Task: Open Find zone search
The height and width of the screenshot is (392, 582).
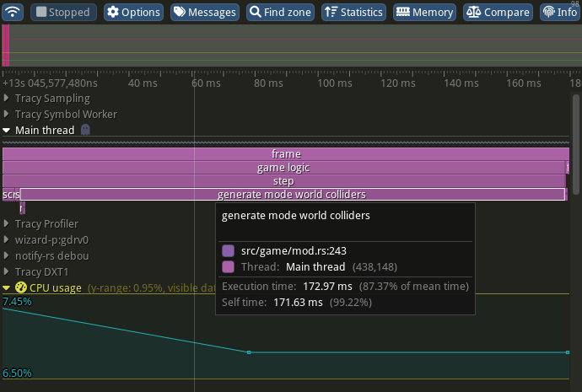Action: coord(280,12)
